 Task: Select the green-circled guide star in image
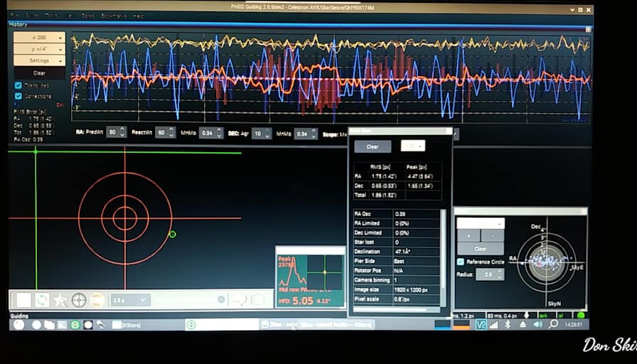coord(172,234)
